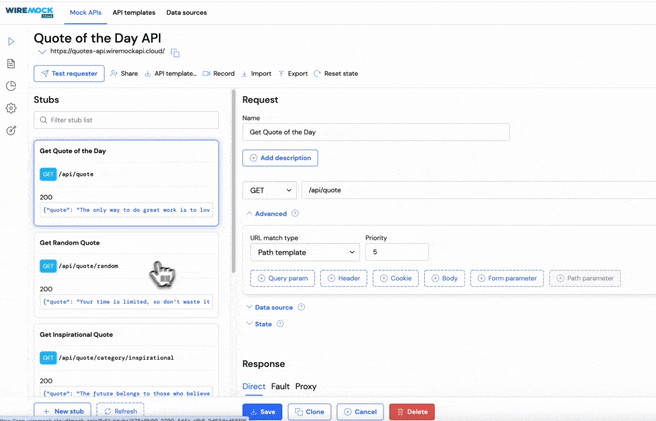656x421 pixels.
Task: Open API template option in toolbar
Action: click(x=171, y=74)
